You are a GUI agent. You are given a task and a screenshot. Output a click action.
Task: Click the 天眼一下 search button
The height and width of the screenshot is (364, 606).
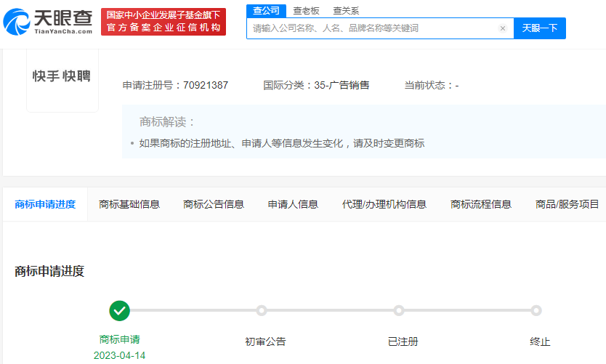(x=540, y=28)
